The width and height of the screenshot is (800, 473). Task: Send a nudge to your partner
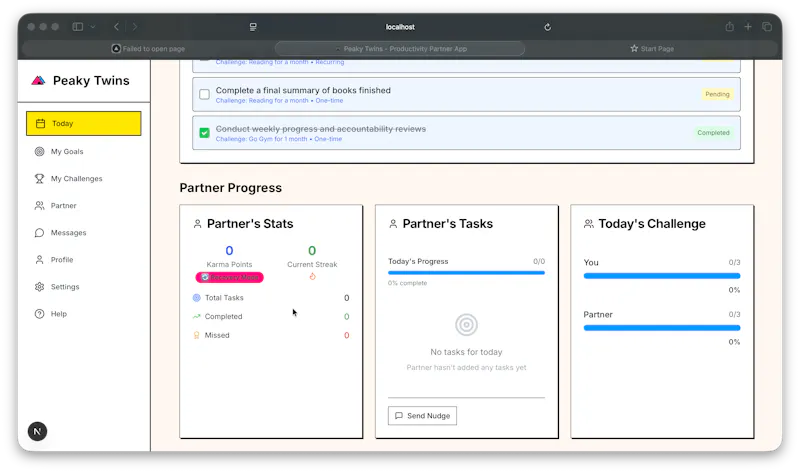click(x=422, y=416)
